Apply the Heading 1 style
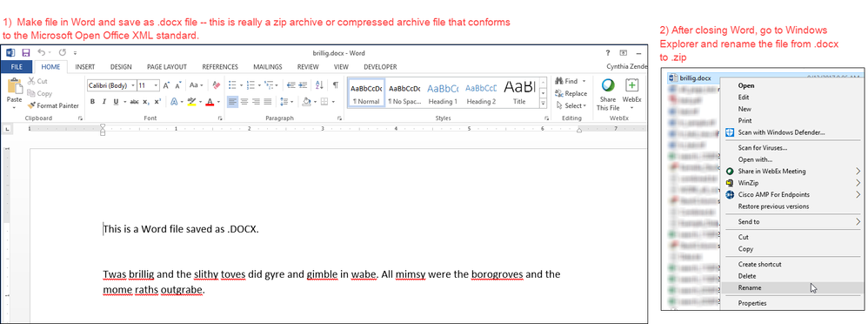The image size is (868, 324). (443, 92)
